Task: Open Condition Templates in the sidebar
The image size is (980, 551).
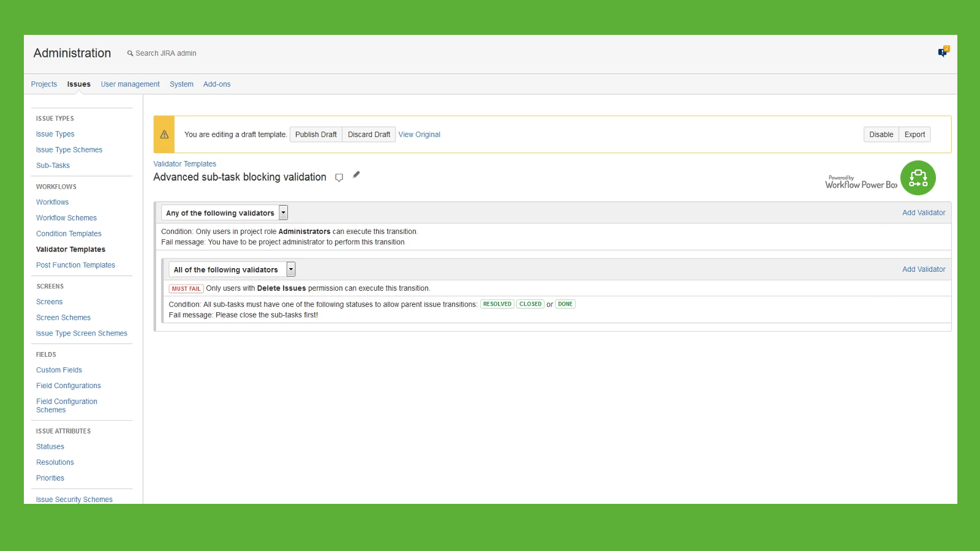Action: coord(69,234)
